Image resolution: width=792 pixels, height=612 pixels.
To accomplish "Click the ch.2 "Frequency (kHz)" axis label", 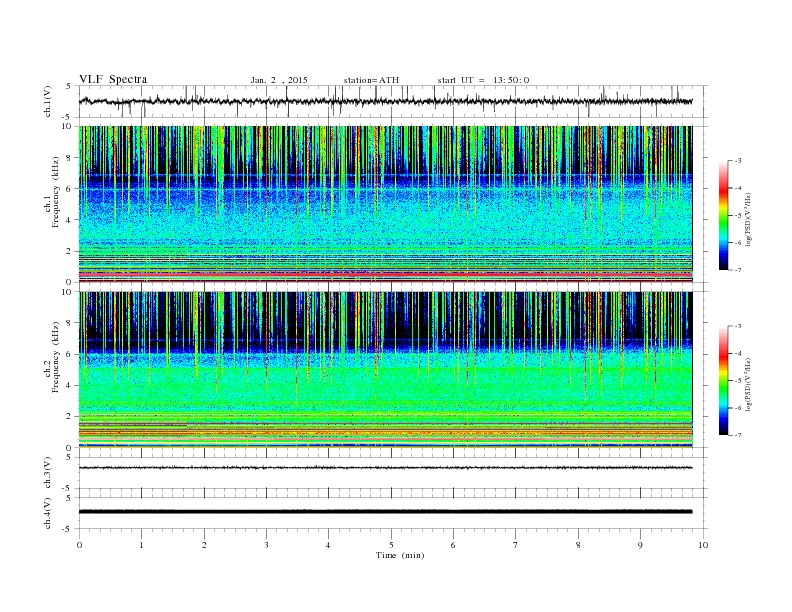I will pos(56,357).
